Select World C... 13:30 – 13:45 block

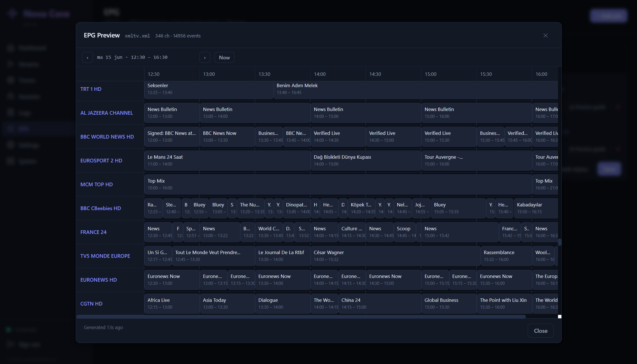tap(269, 232)
